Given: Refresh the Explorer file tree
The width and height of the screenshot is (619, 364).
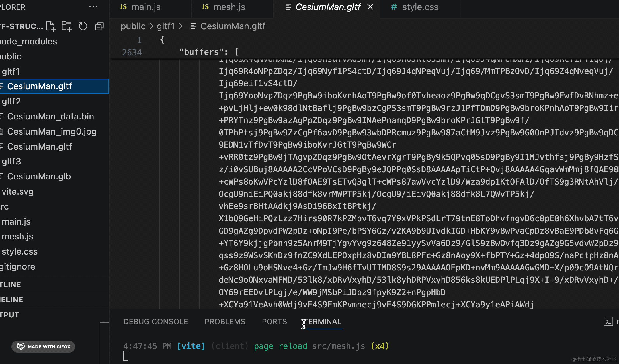Looking at the screenshot, I should point(83,26).
